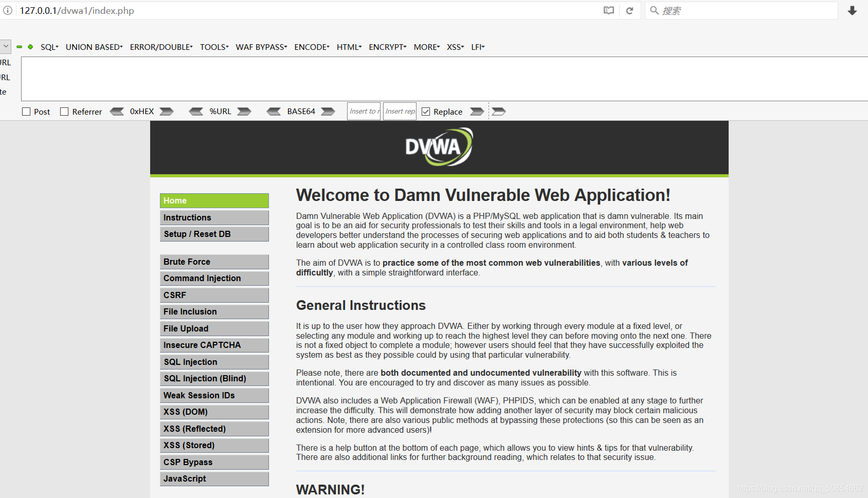Image resolution: width=868 pixels, height=498 pixels.
Task: Click the 'Insert to replace' field
Action: point(364,111)
